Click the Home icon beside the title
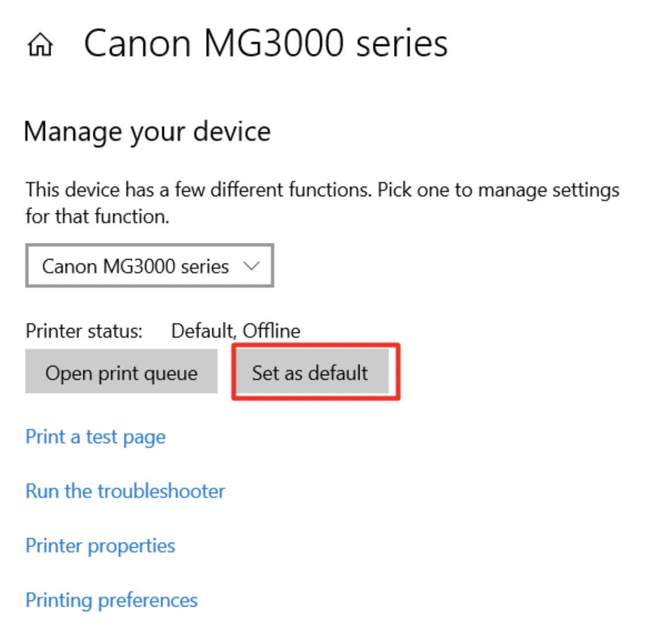Screen dimensions: 672x625 [40, 45]
